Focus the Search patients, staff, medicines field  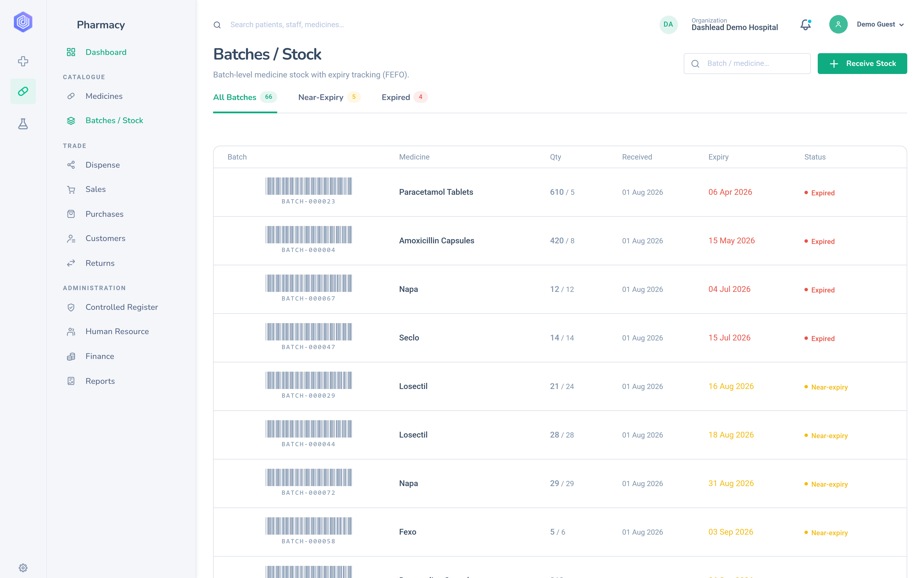tap(287, 25)
